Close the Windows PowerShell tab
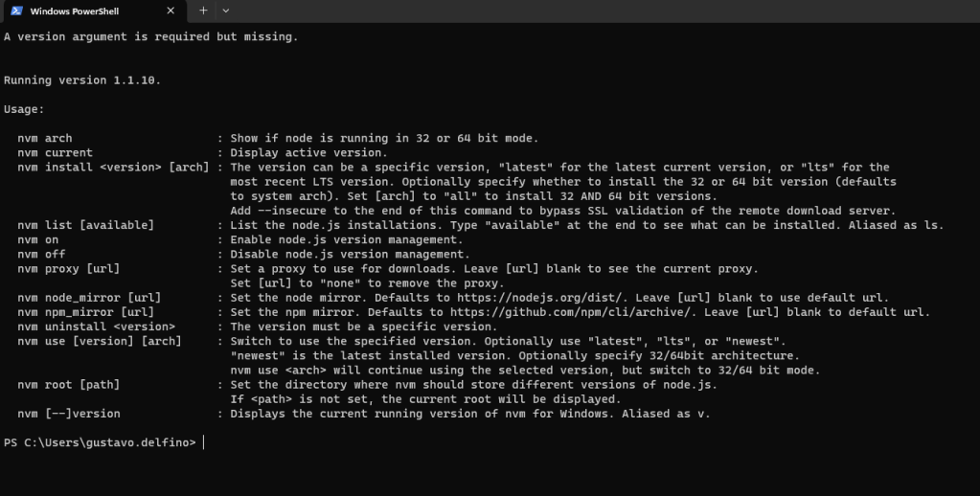 click(171, 11)
